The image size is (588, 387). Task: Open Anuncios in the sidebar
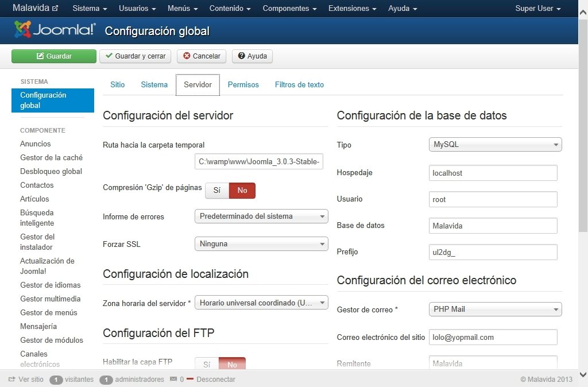point(35,144)
